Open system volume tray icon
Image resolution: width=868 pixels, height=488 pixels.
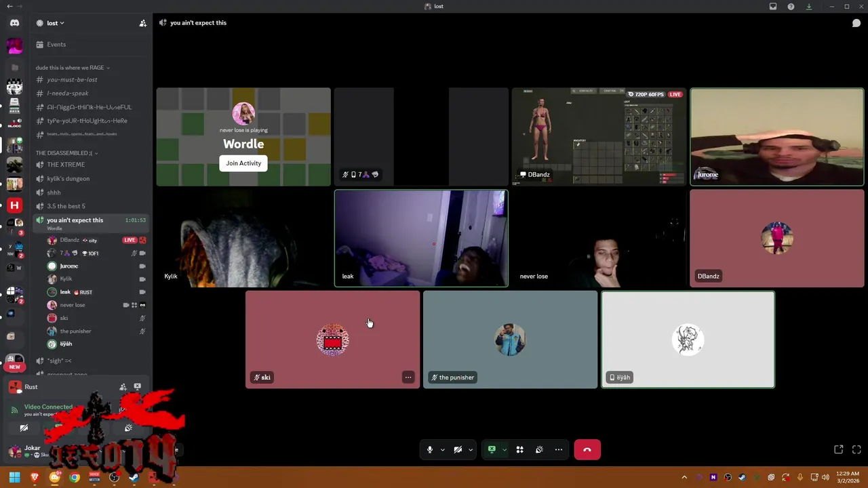click(x=825, y=477)
